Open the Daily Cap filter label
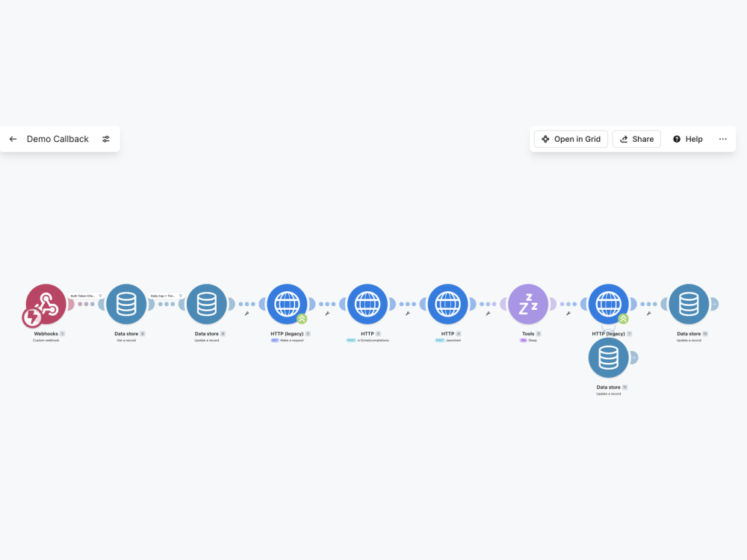The width and height of the screenshot is (747, 560). click(x=167, y=296)
